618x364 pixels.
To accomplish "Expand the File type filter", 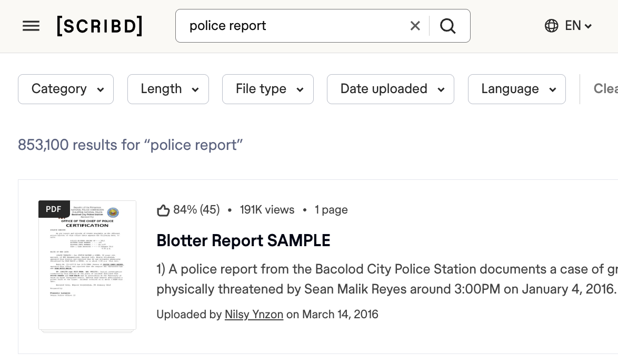I will tap(267, 89).
